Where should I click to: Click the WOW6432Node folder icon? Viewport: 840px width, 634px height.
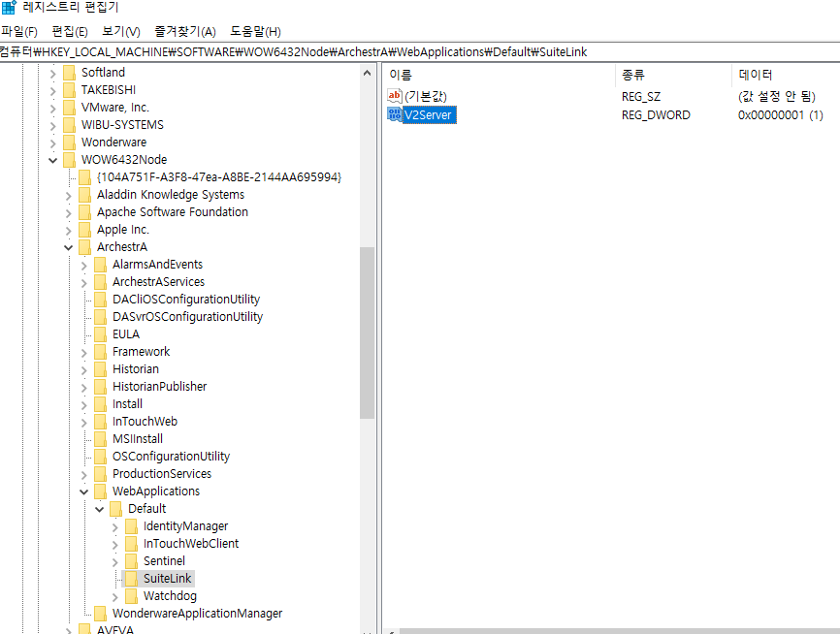coord(69,160)
